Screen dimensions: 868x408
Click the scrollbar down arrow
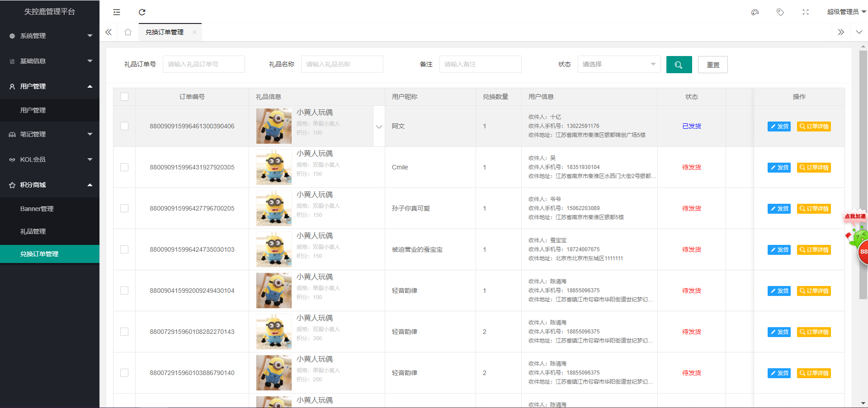(863, 403)
